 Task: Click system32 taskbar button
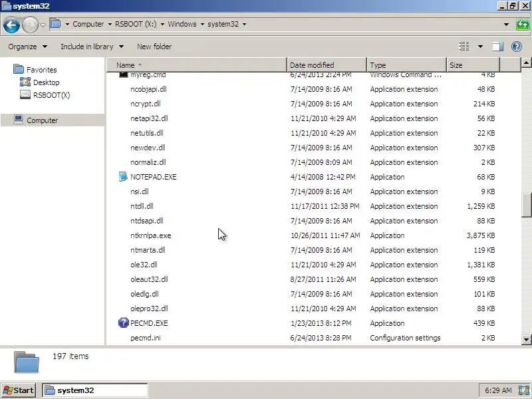pos(94,390)
